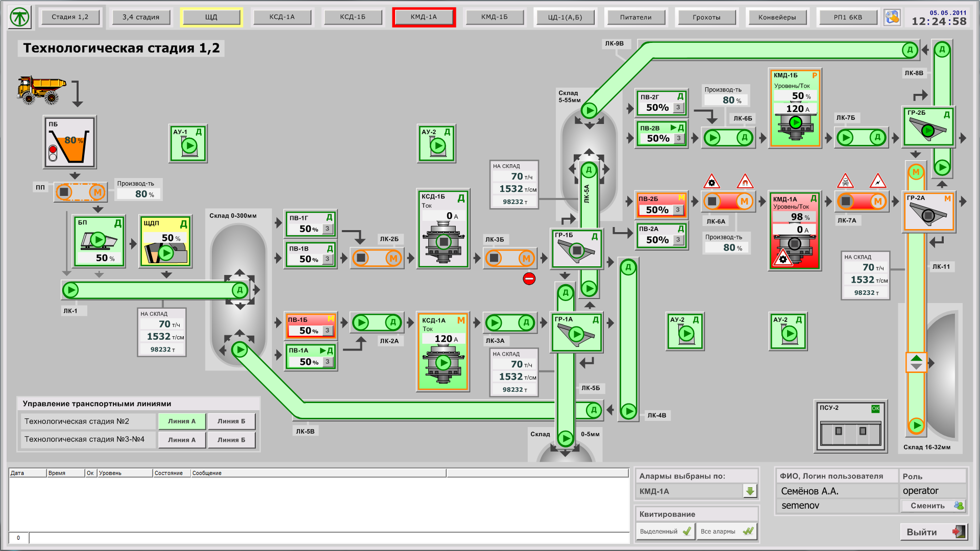
Task: Open the ПВ-2Г feeder at 50%
Action: click(662, 103)
